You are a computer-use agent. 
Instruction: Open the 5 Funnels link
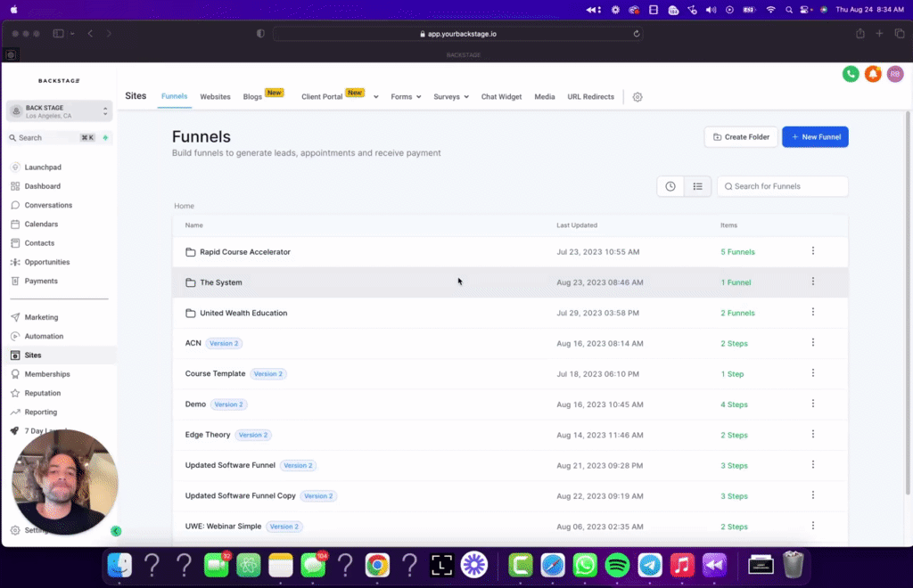pos(737,251)
